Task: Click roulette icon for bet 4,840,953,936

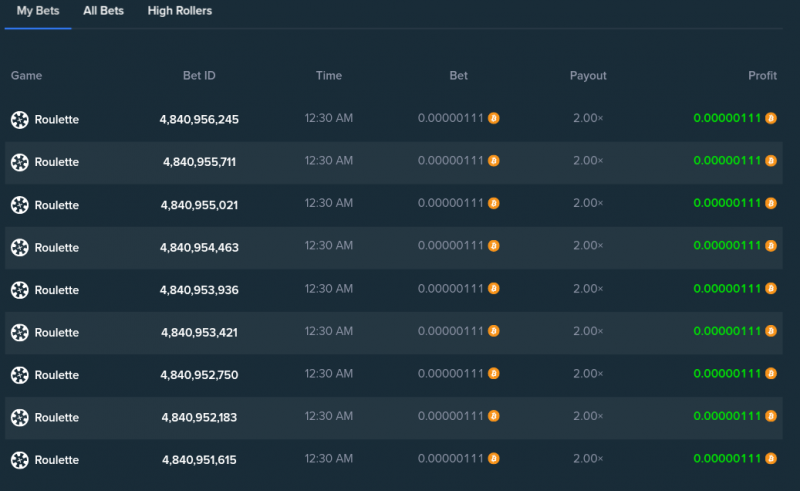Action: pyautogui.click(x=20, y=290)
